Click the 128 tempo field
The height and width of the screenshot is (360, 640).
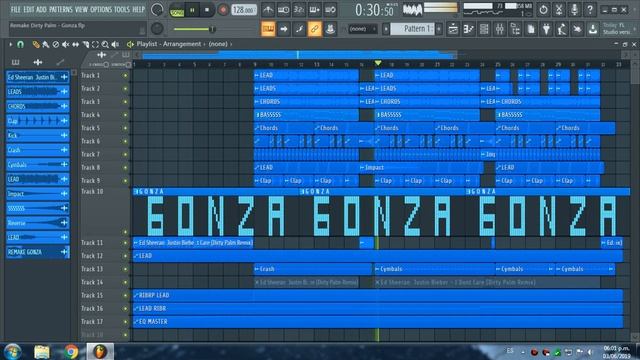click(244, 10)
